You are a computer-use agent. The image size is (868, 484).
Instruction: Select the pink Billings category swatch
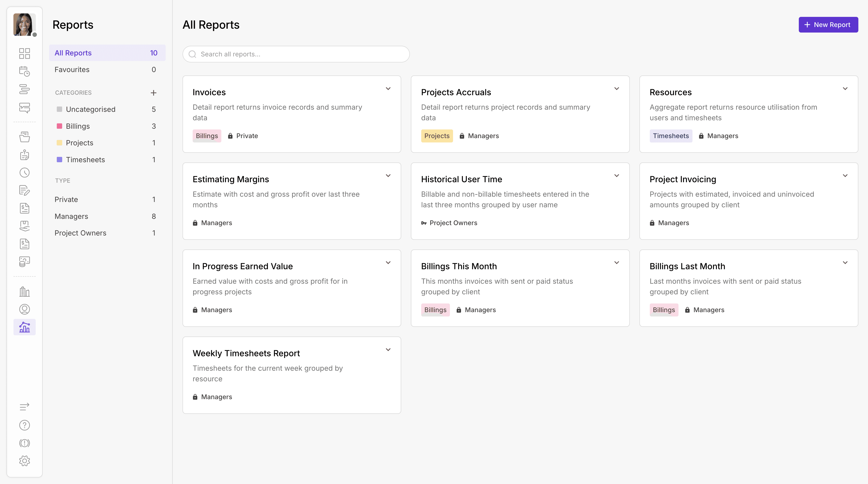click(59, 126)
